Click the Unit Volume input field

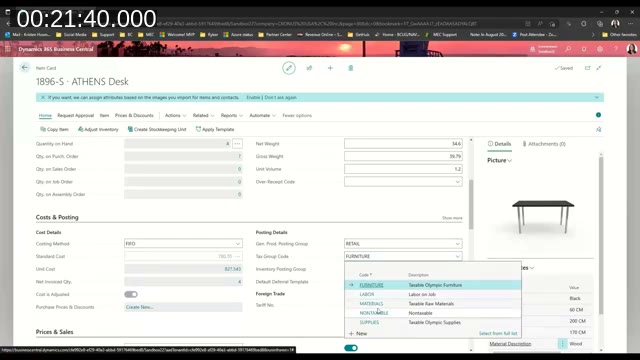[x=403, y=169]
